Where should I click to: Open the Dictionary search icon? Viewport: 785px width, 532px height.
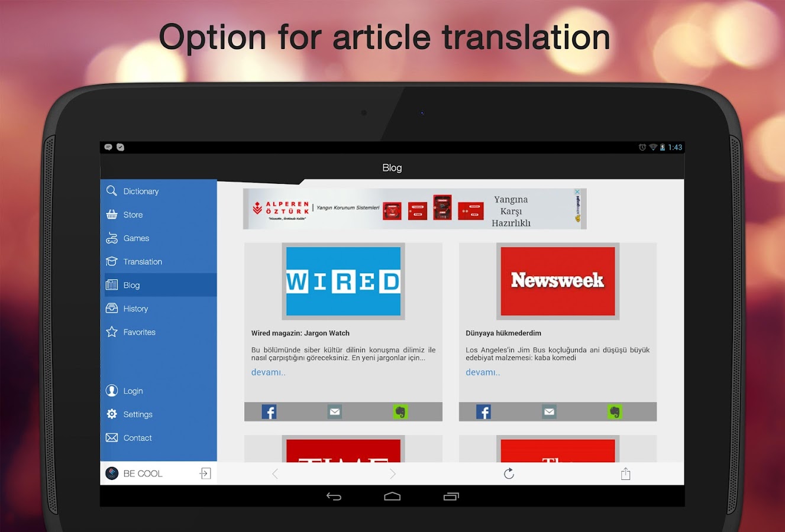[111, 191]
